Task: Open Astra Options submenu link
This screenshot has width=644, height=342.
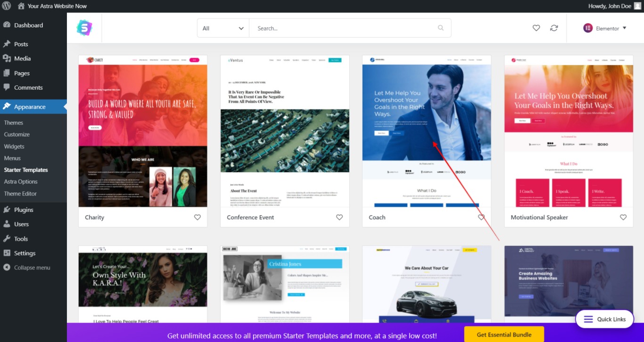Action: 21,182
